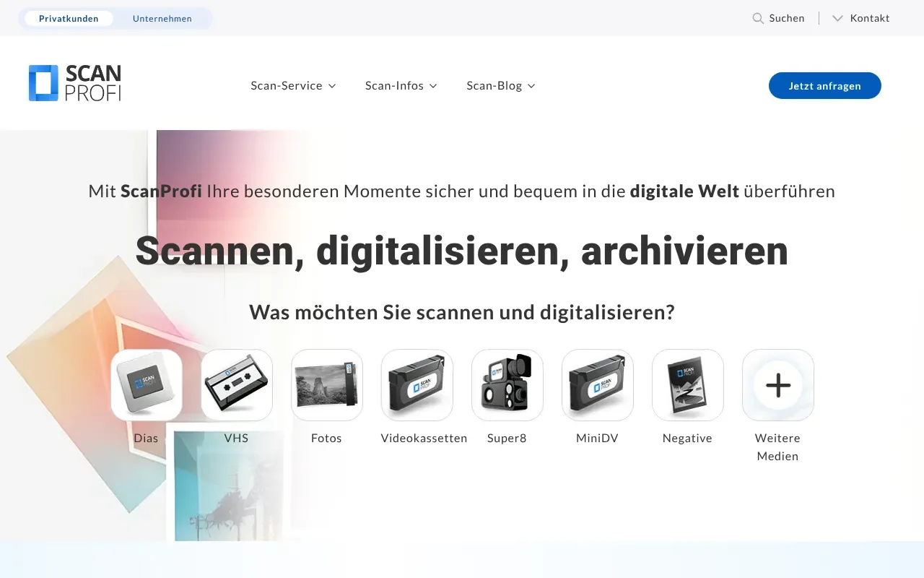The image size is (924, 578).
Task: Expand the Scan-Blog menu
Action: [500, 85]
